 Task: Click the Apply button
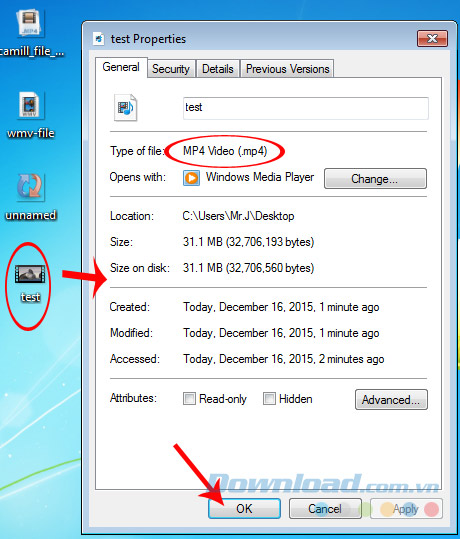click(x=406, y=508)
